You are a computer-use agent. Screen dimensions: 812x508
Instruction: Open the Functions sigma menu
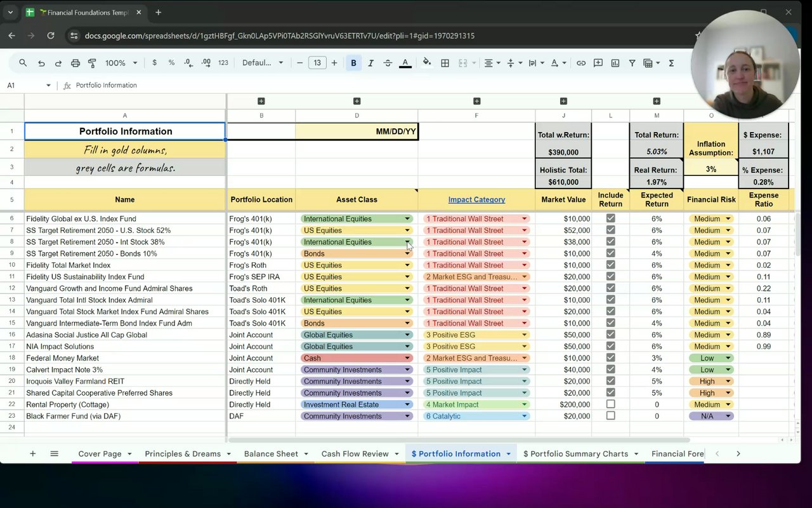(x=671, y=63)
